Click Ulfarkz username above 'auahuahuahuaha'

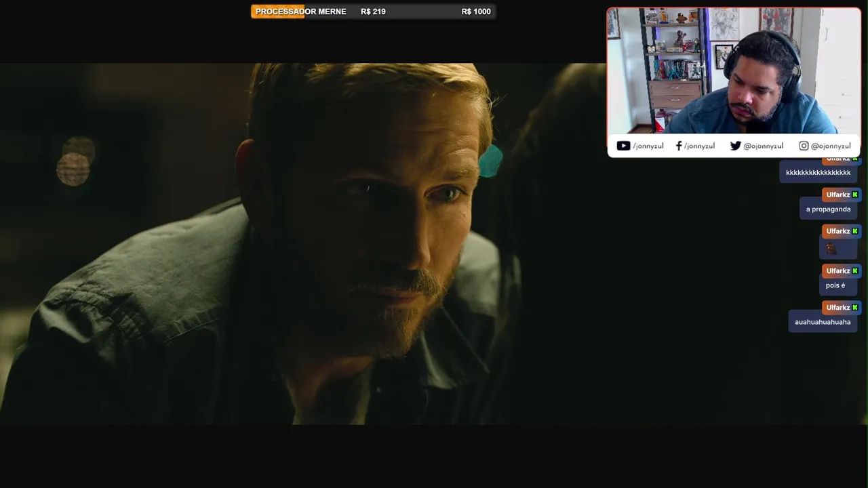tap(837, 307)
